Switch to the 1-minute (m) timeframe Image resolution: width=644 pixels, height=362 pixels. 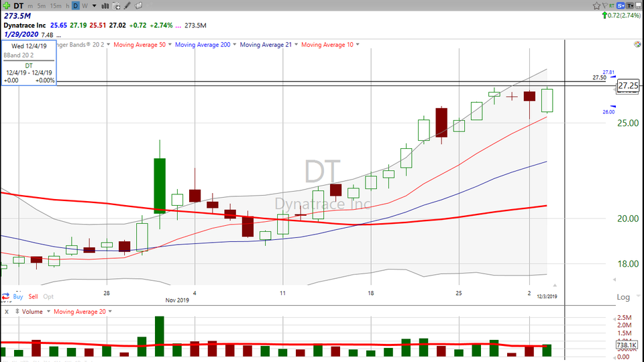pos(30,6)
